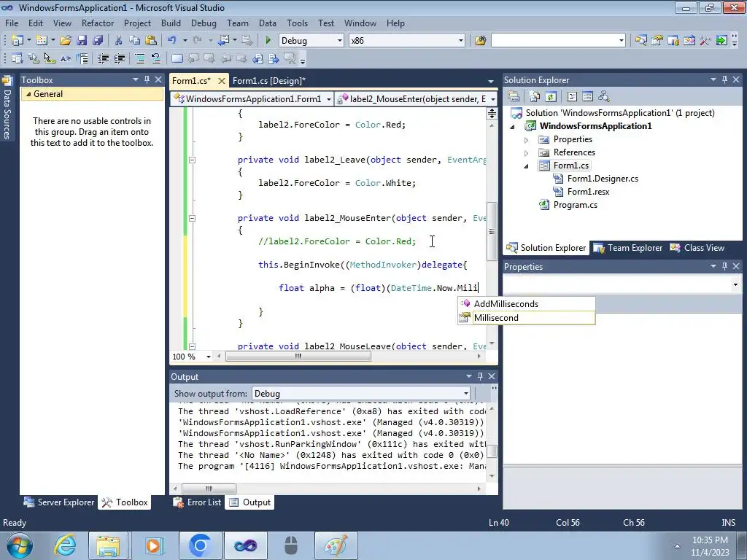This screenshot has height=560, width=747.
Task: Open the Tools menu
Action: tap(297, 23)
